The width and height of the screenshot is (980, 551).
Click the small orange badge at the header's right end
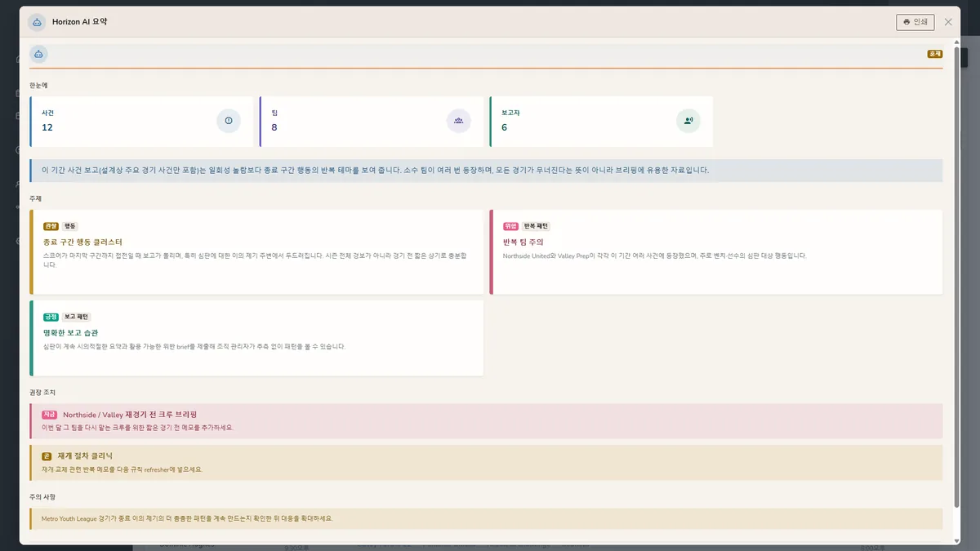[935, 54]
